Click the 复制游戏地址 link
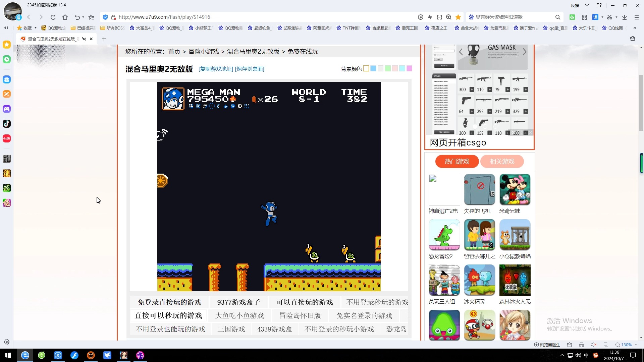644x362 pixels. [216, 69]
